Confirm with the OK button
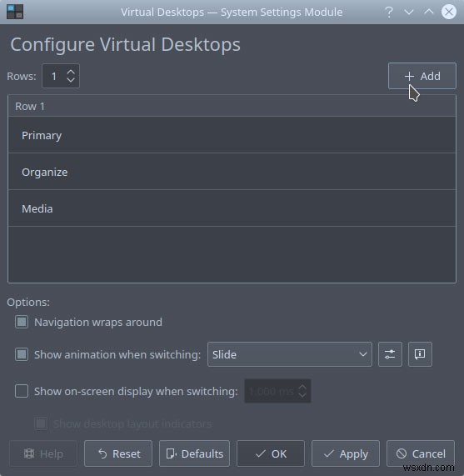 pyautogui.click(x=271, y=453)
